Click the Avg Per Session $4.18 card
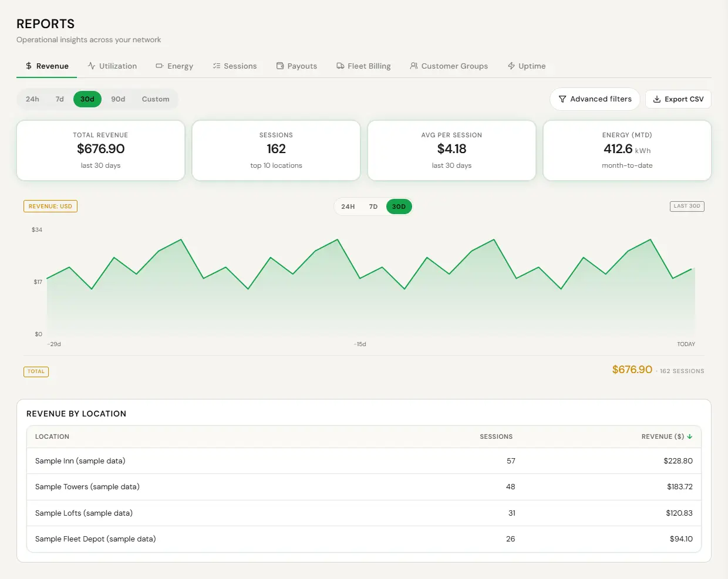Image resolution: width=728 pixels, height=579 pixels. click(451, 150)
